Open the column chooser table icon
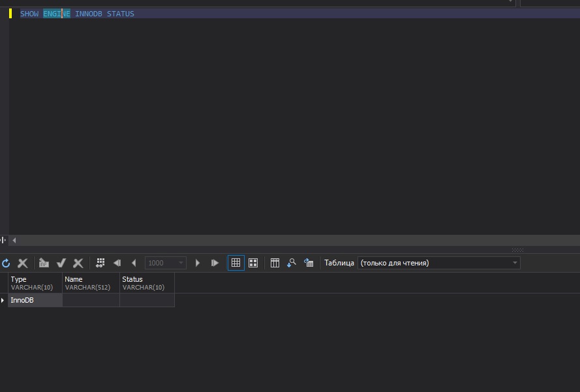The image size is (580, 392). (x=275, y=263)
